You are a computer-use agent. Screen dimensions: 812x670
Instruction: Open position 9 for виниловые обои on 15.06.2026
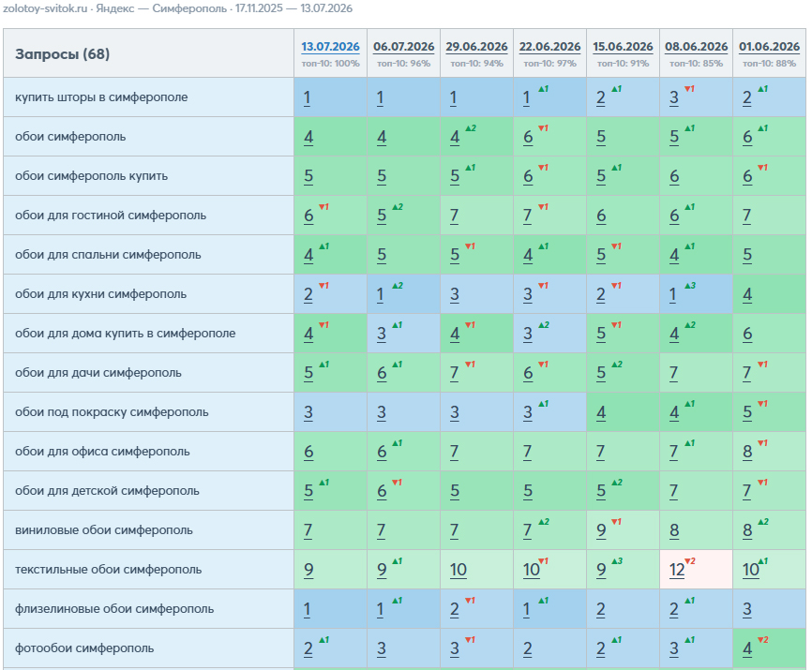[x=601, y=530]
